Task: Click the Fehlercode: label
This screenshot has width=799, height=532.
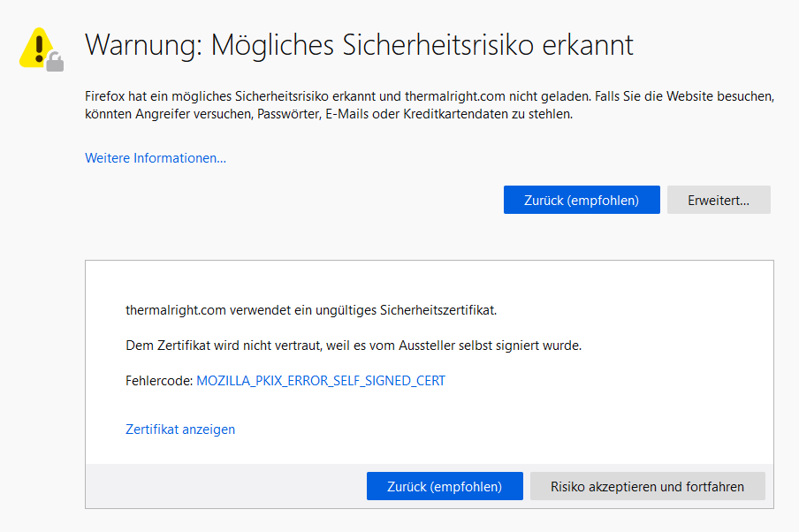Action: tap(159, 381)
